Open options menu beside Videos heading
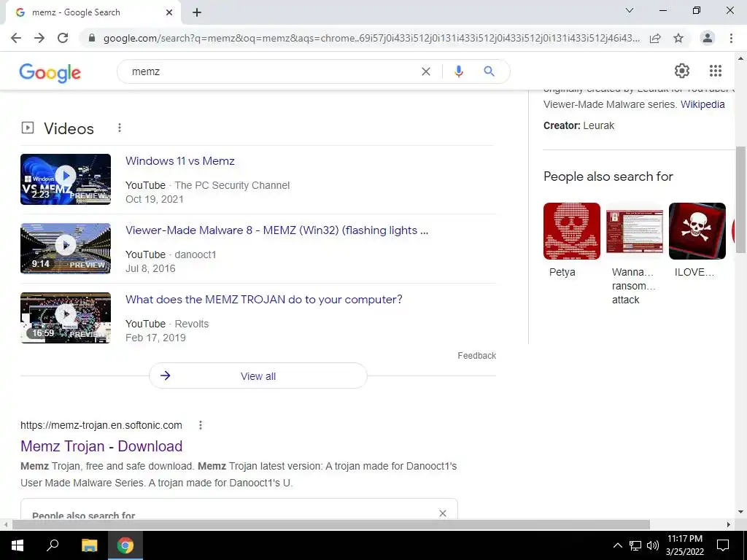This screenshot has width=747, height=560. [120, 128]
